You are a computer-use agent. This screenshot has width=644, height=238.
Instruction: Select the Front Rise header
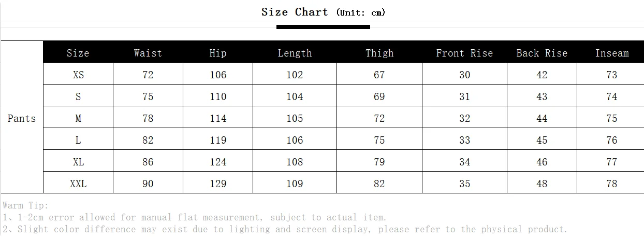coord(464,53)
